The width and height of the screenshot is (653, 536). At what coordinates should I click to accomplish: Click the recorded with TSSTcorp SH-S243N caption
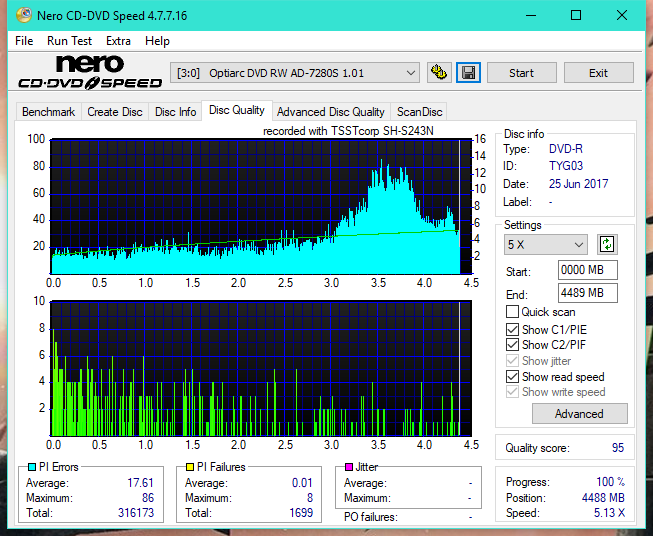348,131
